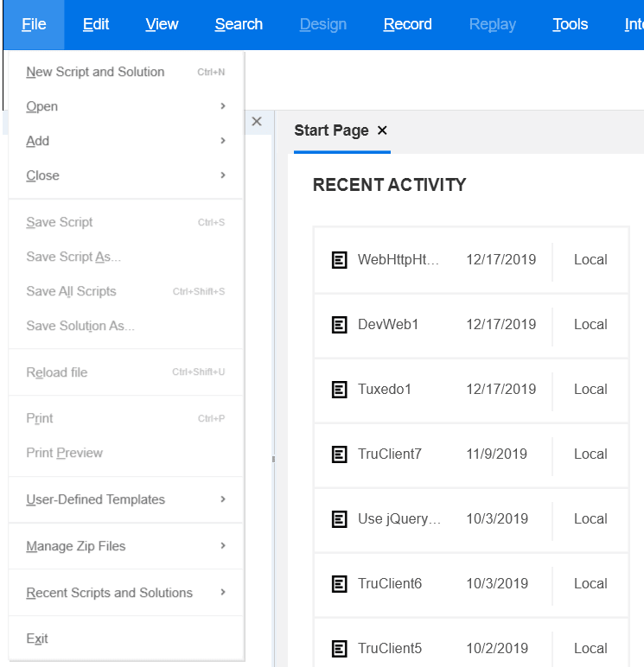Open the Edit menu

[96, 24]
